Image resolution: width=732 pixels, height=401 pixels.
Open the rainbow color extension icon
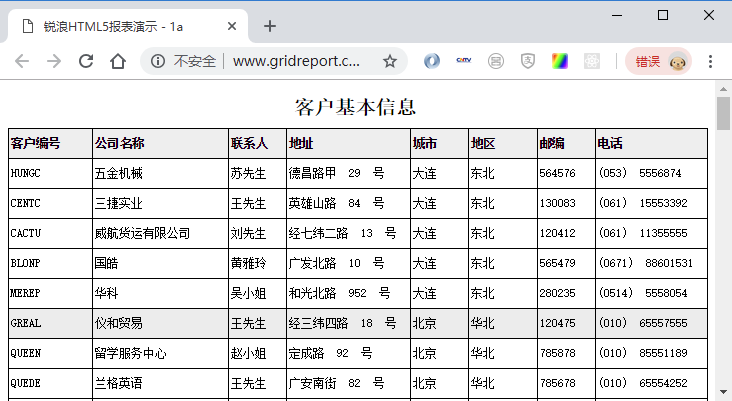tap(560, 61)
